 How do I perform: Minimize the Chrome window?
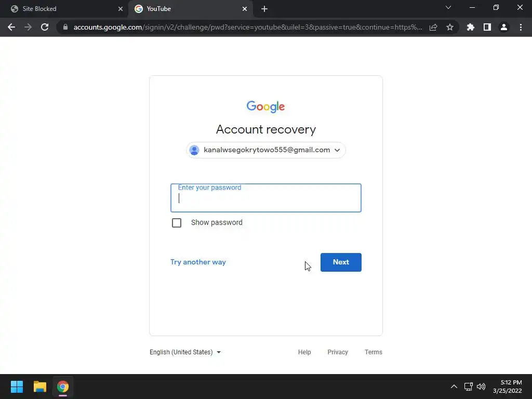(x=472, y=7)
